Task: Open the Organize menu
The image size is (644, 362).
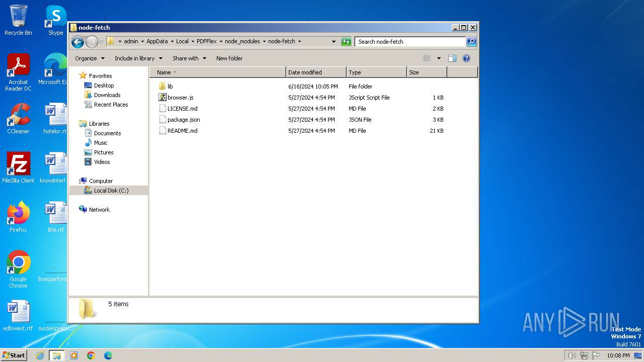Action: [90, 58]
